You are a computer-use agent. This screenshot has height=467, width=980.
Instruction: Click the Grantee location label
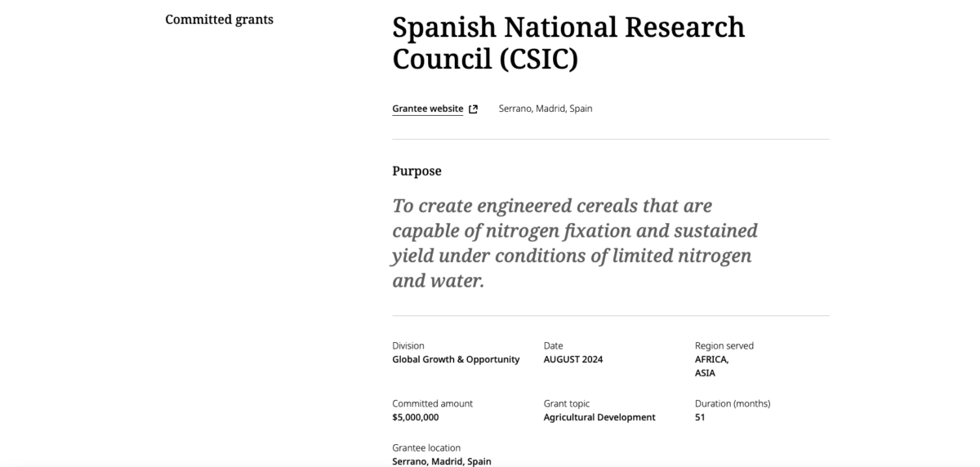426,447
